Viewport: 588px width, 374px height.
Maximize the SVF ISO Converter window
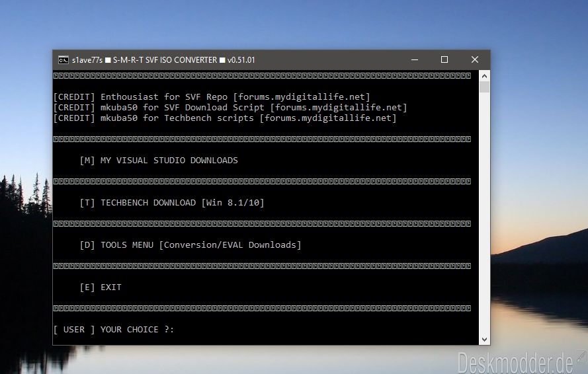click(x=444, y=60)
